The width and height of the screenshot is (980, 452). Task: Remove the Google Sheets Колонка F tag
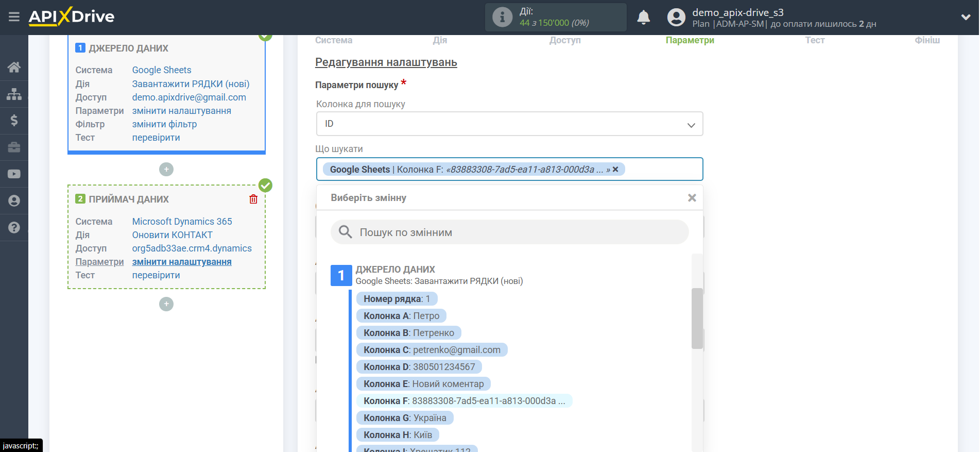(x=615, y=169)
